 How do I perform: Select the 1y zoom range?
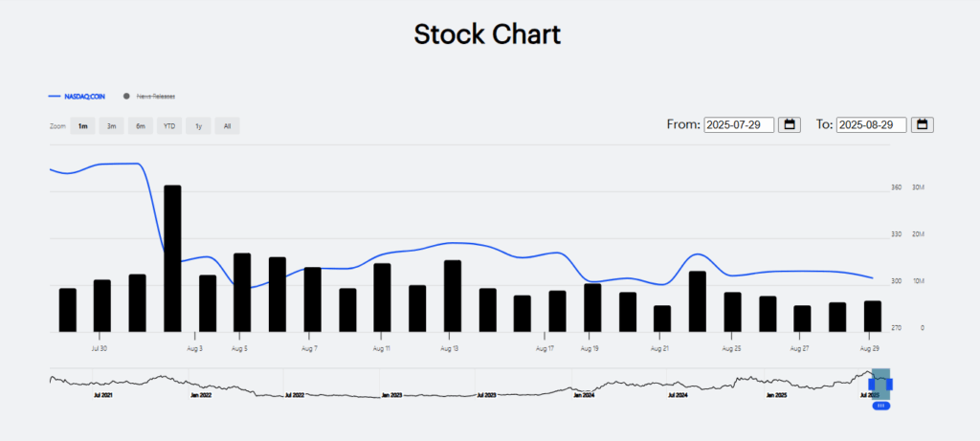tap(198, 126)
